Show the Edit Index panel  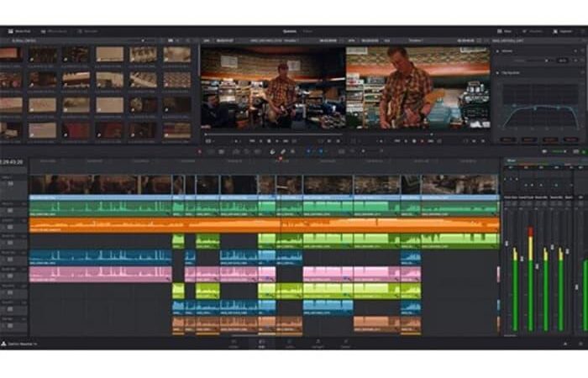[x=87, y=31]
